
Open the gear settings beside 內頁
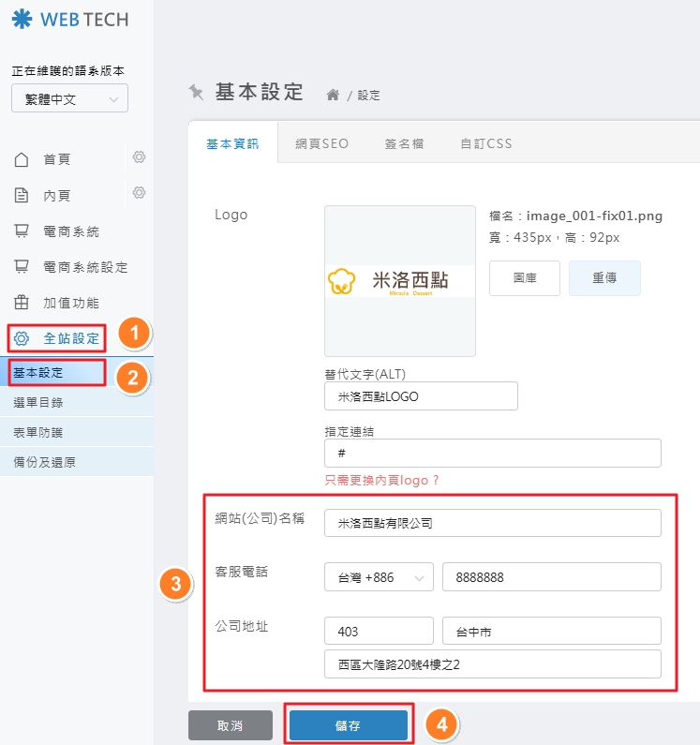coord(139,192)
